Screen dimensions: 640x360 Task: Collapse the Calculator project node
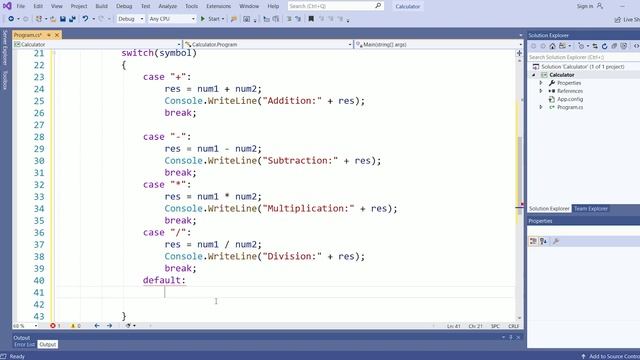pyautogui.click(x=533, y=75)
